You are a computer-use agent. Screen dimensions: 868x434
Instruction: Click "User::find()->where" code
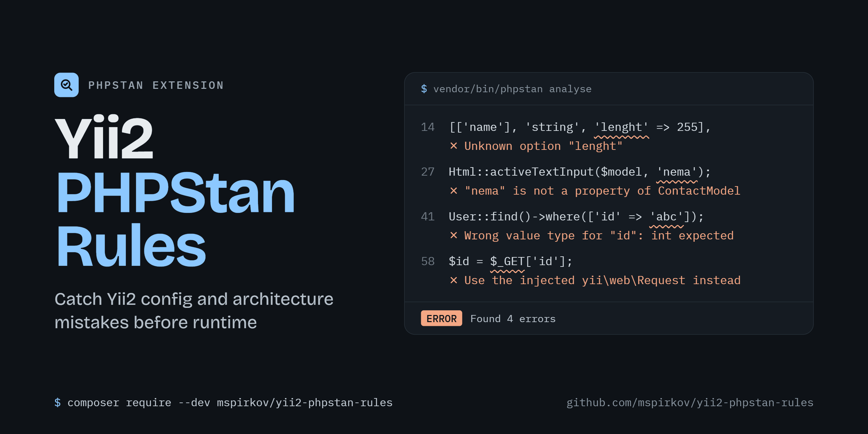pos(514,217)
